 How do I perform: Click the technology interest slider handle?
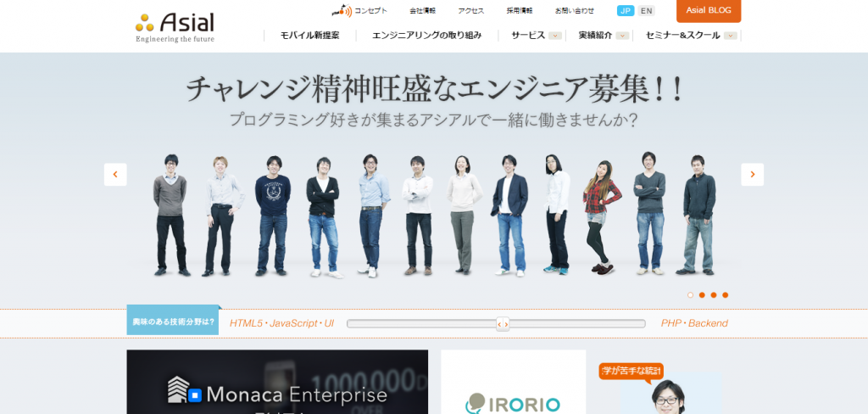(x=503, y=324)
